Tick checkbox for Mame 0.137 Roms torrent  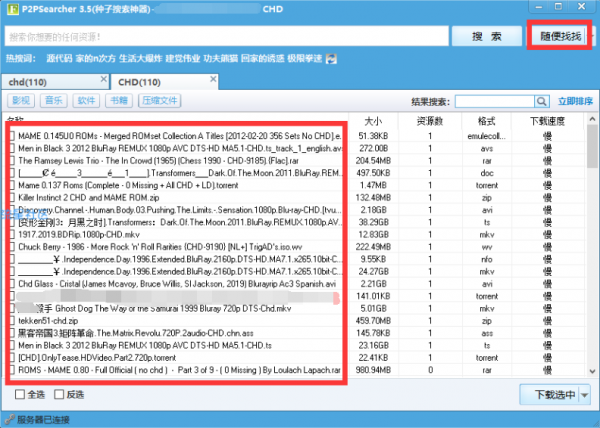coord(12,185)
